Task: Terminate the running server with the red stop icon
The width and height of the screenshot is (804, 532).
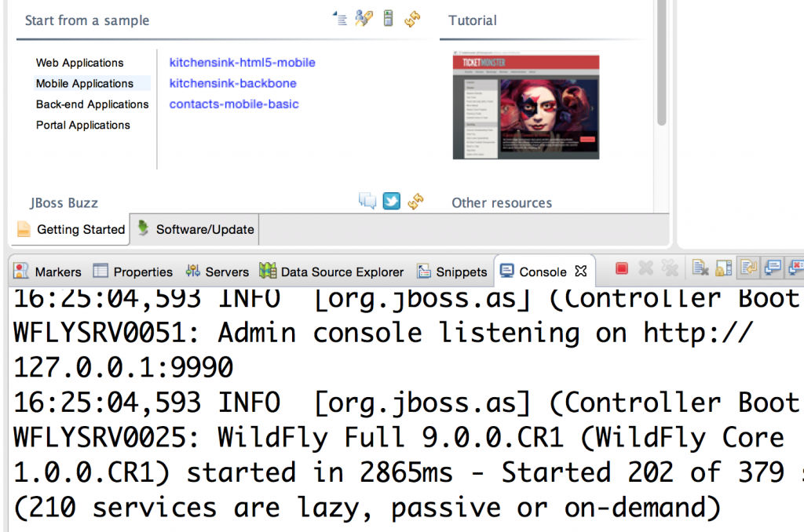Action: (622, 268)
